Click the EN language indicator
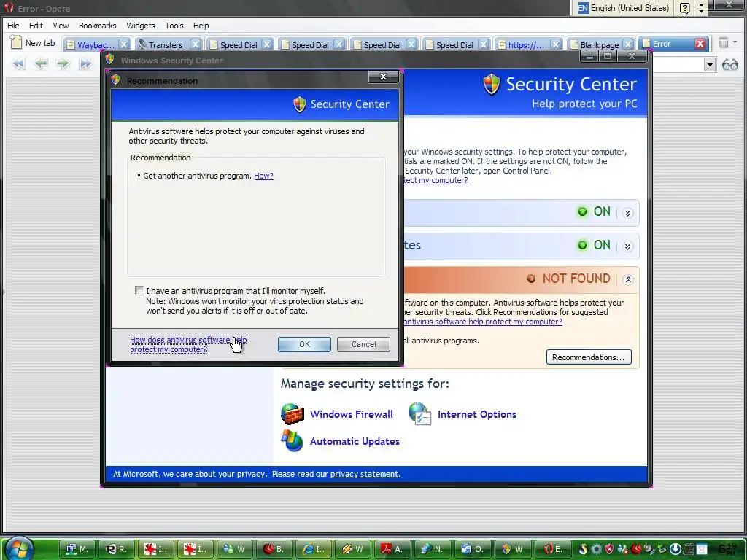The image size is (747, 560). (x=583, y=7)
